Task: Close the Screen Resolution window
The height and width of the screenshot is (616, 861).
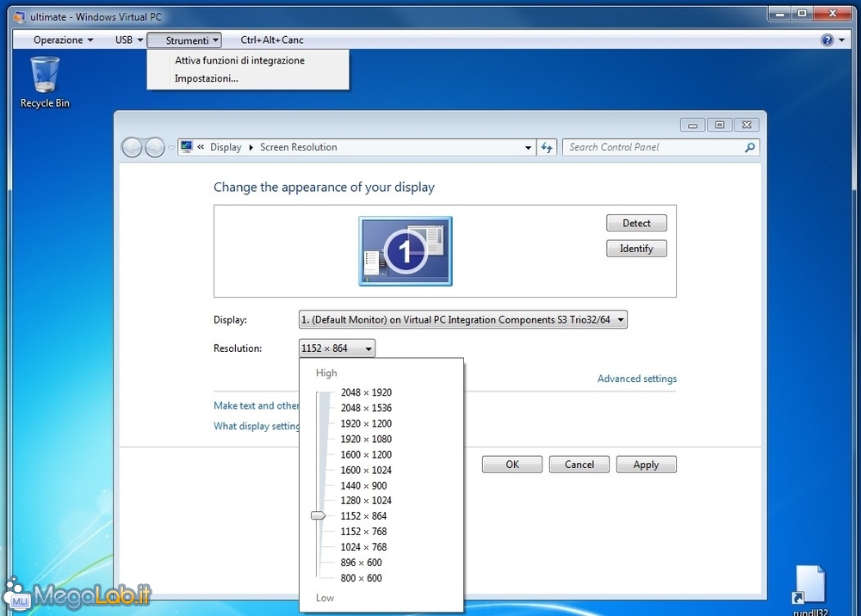Action: pyautogui.click(x=746, y=125)
